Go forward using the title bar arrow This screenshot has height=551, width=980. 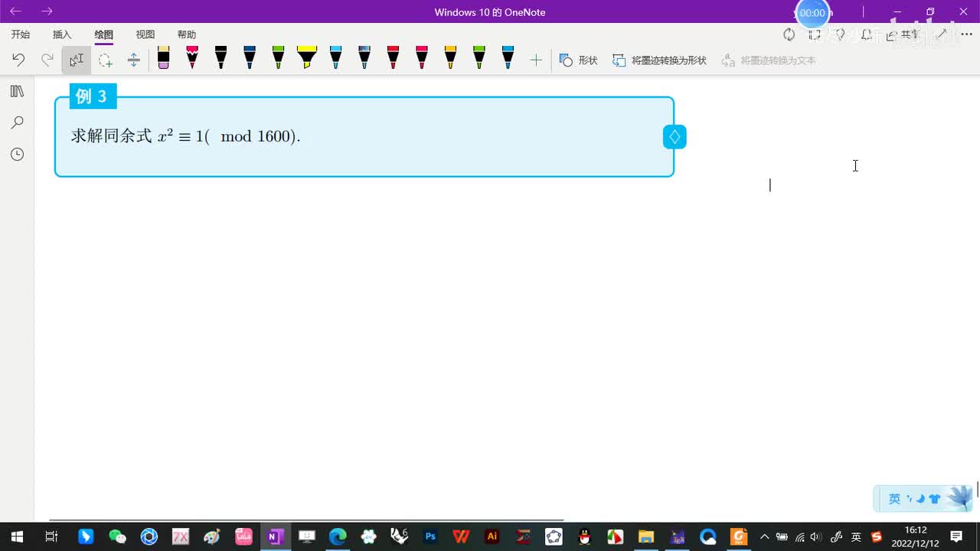point(47,11)
